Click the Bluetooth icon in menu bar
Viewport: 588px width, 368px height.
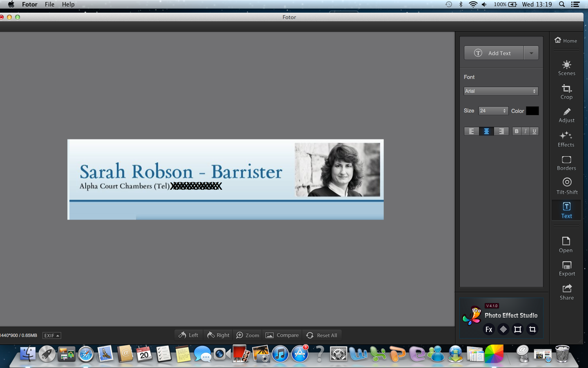point(461,4)
